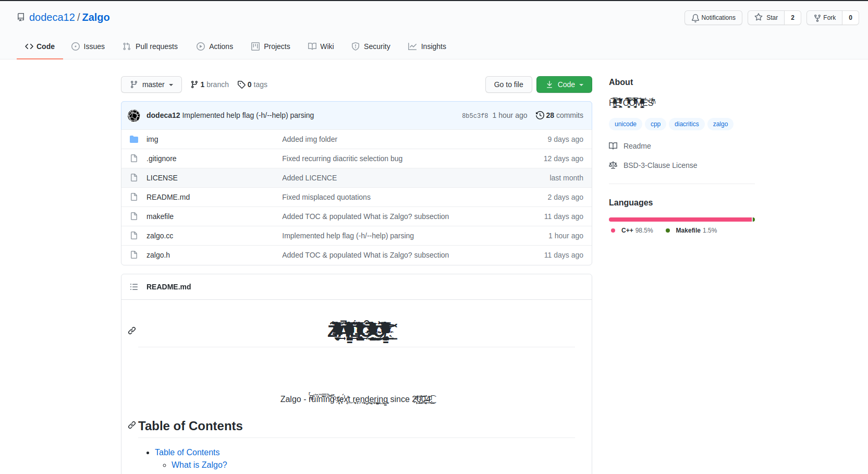Click the folder icon for img
This screenshot has height=474, width=868.
(x=134, y=139)
